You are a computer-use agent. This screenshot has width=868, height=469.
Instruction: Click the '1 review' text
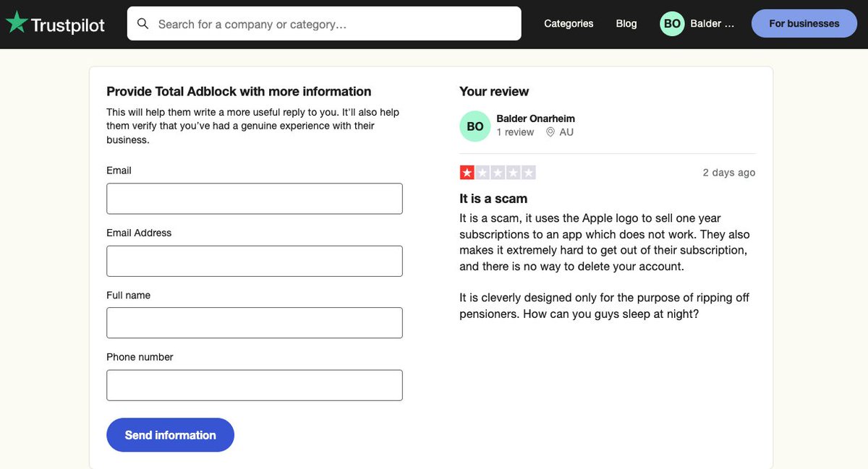tap(515, 132)
